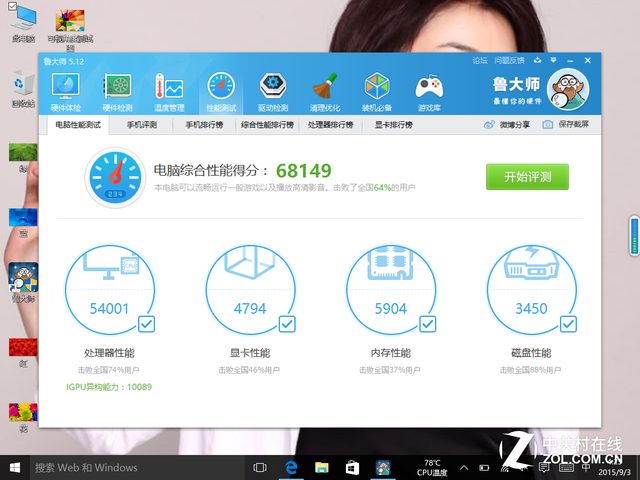Open the title bar dropdown menu icon

click(553, 60)
